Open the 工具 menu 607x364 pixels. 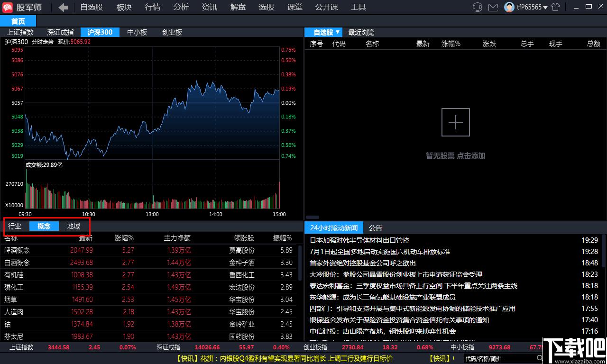point(358,7)
